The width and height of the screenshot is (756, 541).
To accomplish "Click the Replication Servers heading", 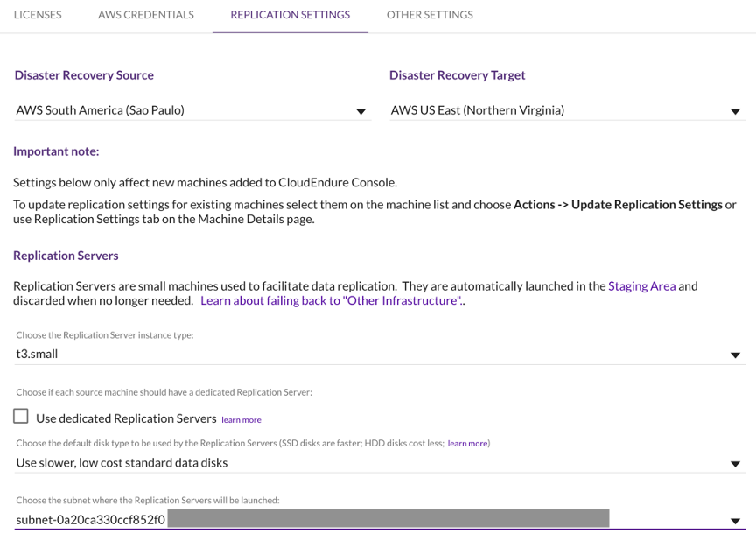I will click(66, 256).
